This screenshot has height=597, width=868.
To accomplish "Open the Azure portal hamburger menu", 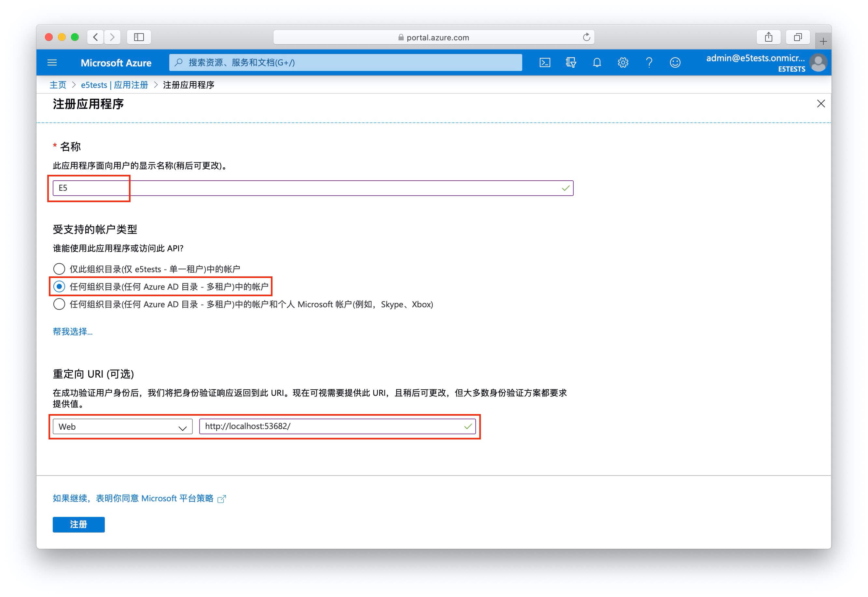I will (x=52, y=62).
